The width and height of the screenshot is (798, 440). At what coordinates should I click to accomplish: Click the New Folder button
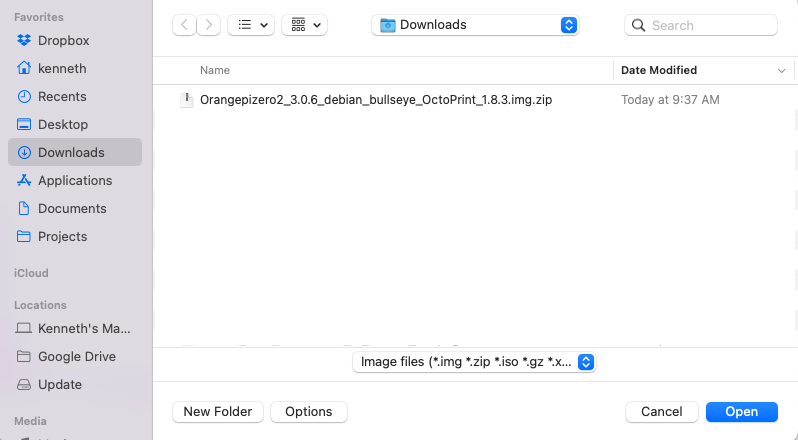[x=218, y=412]
